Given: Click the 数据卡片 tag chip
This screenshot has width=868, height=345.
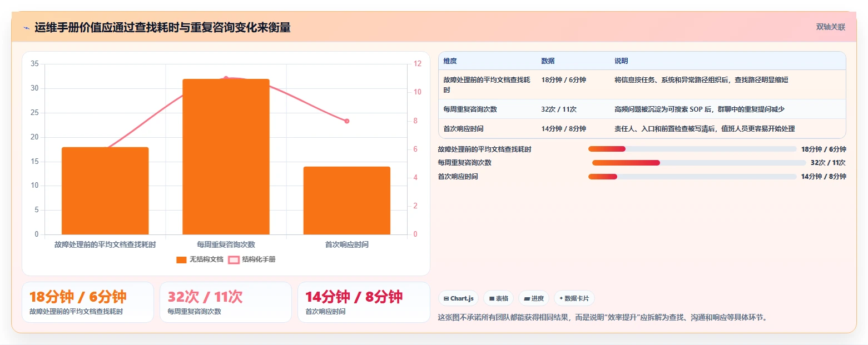Looking at the screenshot, I should pos(574,298).
